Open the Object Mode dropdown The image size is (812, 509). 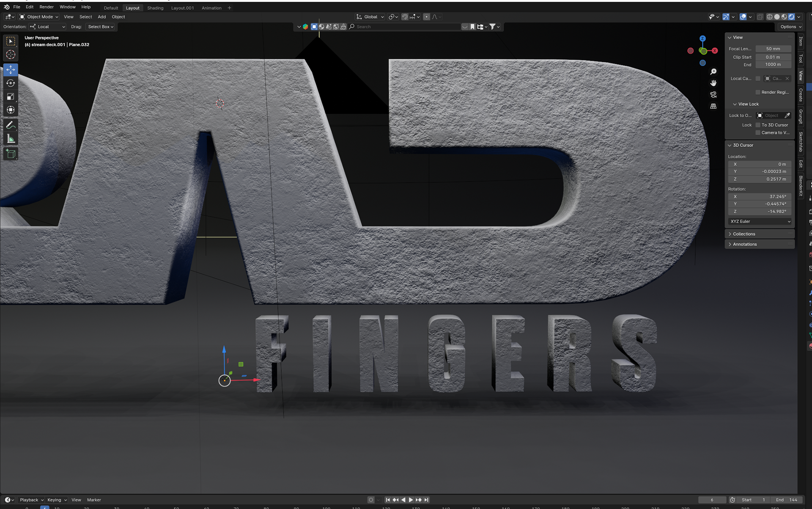[39, 17]
